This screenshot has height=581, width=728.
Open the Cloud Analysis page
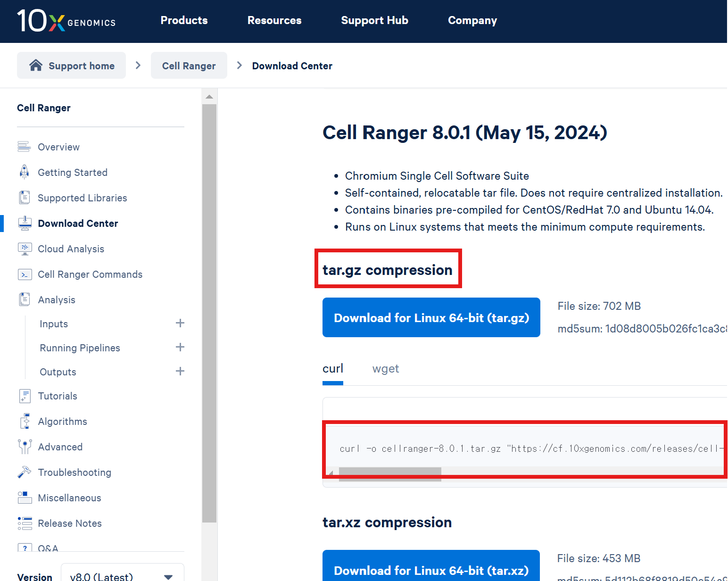point(71,249)
